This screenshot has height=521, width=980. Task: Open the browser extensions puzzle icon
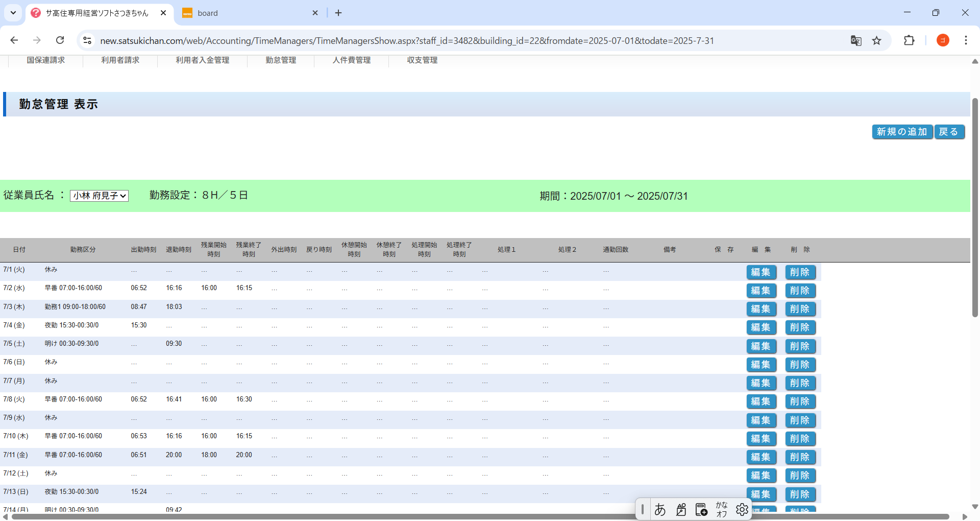(x=909, y=40)
